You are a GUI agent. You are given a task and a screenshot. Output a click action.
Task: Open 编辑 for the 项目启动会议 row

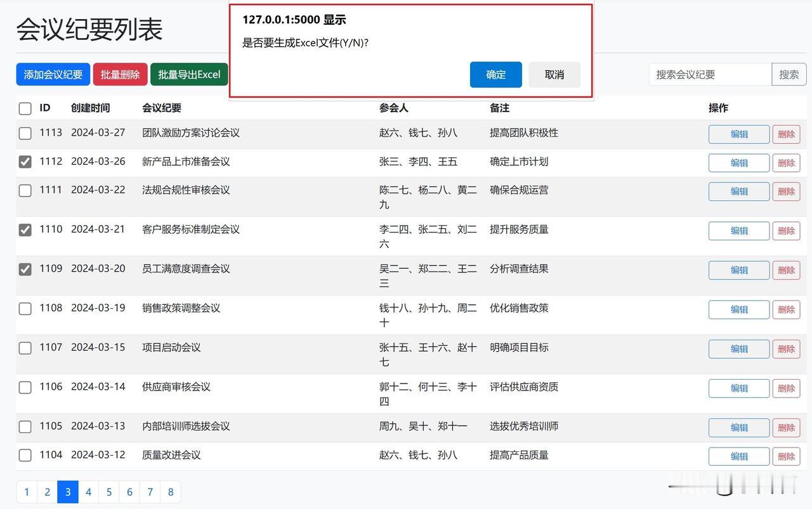tap(739, 349)
